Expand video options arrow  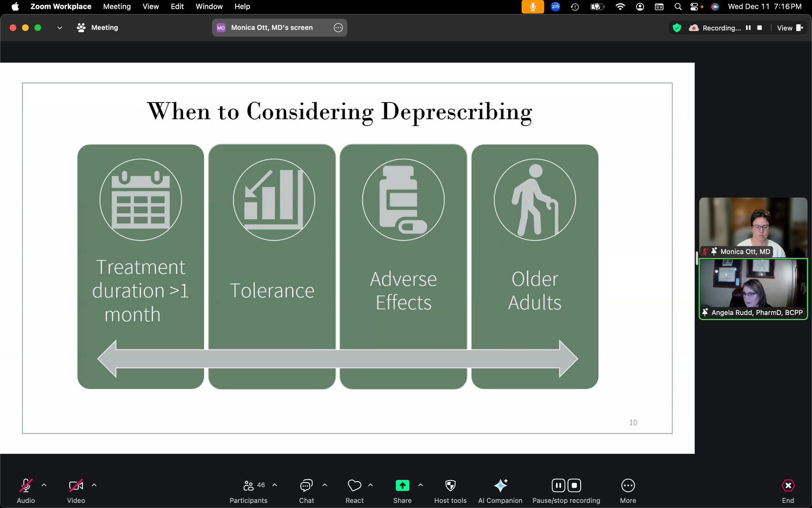94,485
